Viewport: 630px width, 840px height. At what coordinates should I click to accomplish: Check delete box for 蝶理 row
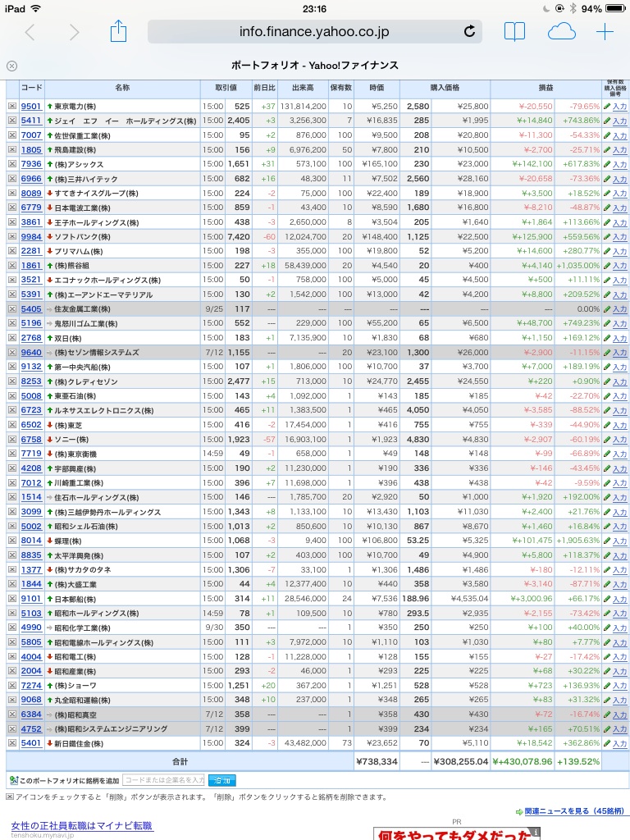11,541
